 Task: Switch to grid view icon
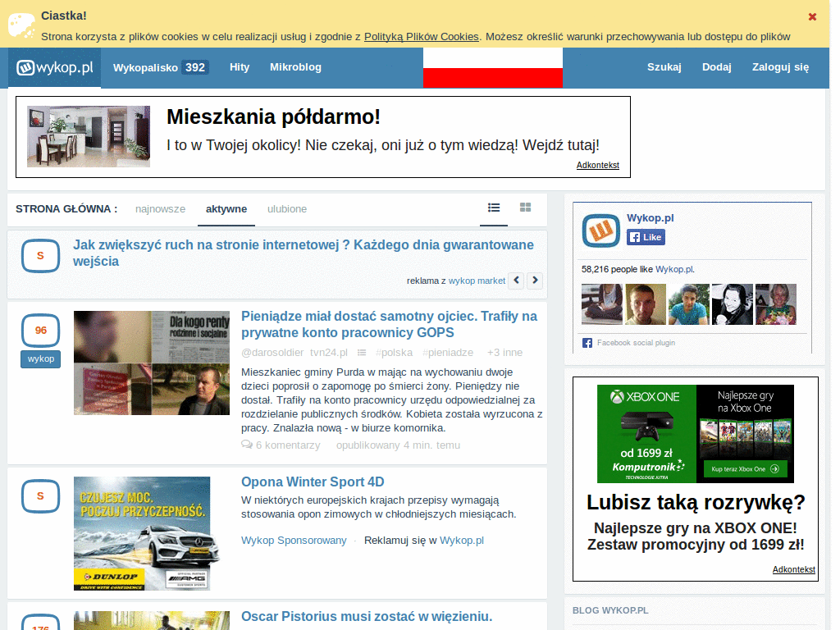point(525,208)
